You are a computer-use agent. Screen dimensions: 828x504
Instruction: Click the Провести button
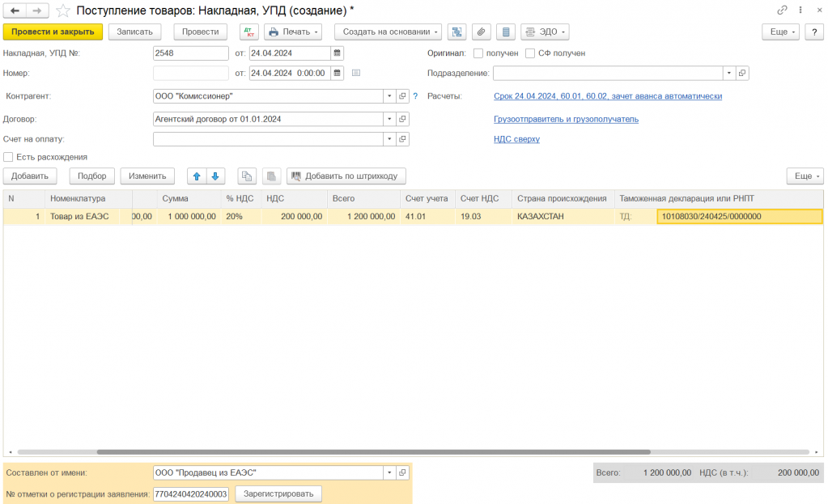pos(200,32)
